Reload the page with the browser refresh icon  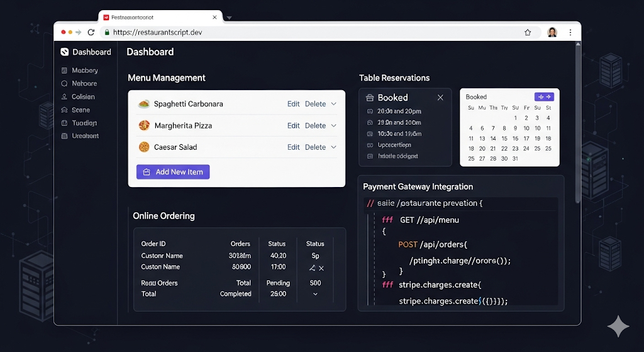[91, 32]
